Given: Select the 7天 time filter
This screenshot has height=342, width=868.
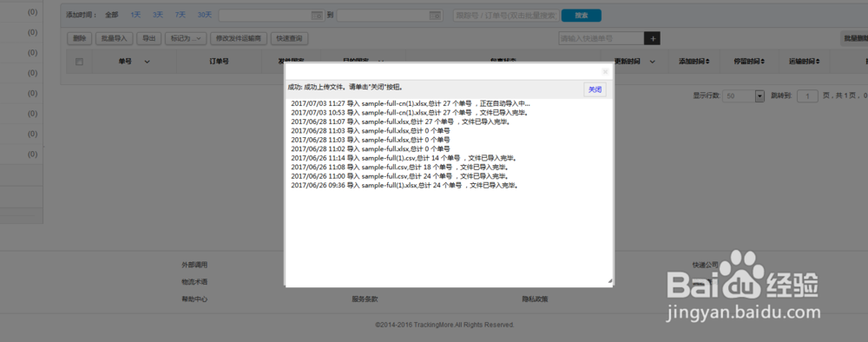Looking at the screenshot, I should 180,16.
